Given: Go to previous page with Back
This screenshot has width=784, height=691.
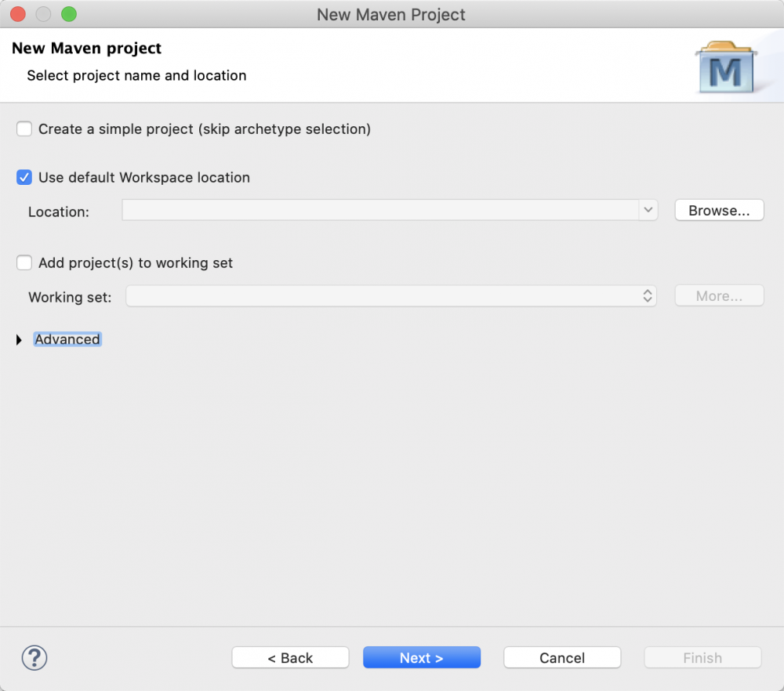Looking at the screenshot, I should point(291,657).
